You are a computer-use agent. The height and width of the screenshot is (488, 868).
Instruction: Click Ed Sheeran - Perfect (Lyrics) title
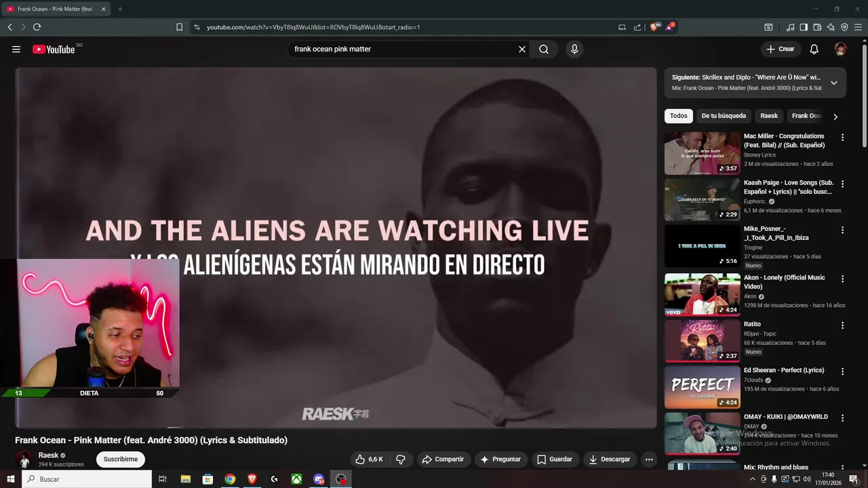coord(784,370)
